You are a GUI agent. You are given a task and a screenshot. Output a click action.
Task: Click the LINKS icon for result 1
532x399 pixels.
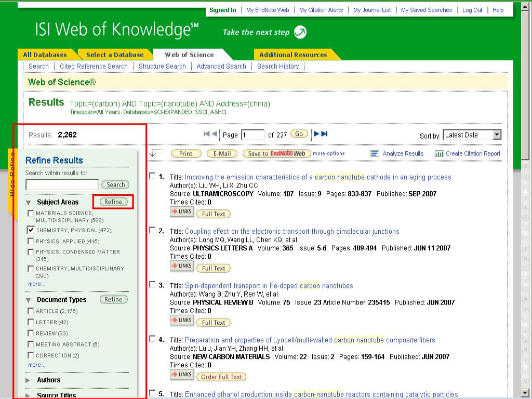point(182,212)
